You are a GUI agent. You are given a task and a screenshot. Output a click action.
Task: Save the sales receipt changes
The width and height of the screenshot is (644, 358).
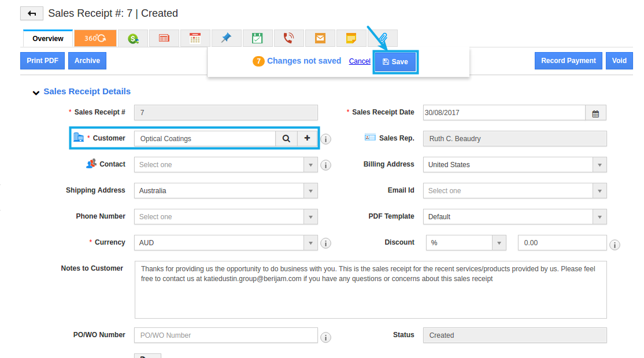click(395, 62)
